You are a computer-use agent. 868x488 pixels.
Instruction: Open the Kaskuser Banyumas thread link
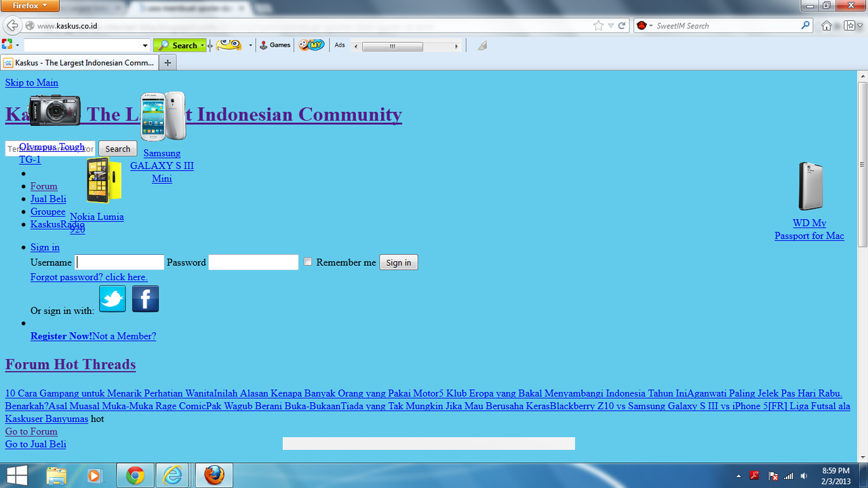click(x=47, y=419)
